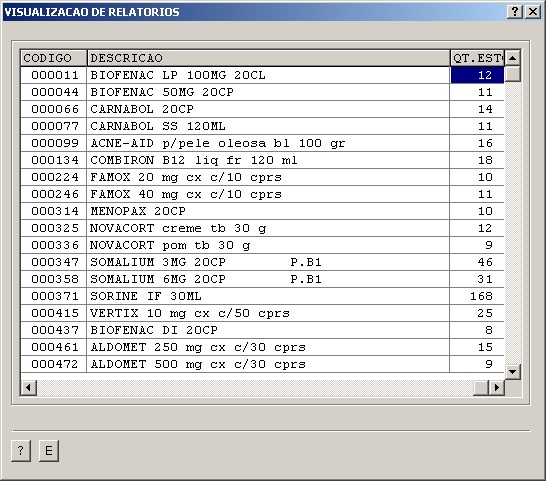Select row SOMALIUM 6MG 20CP
546x481 pixels.
click(262, 279)
